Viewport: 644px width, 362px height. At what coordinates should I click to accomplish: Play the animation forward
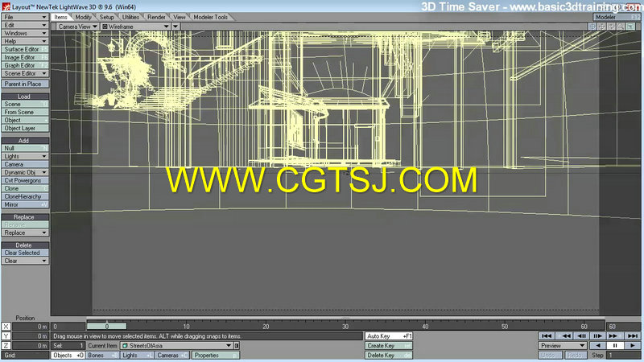pos(632,346)
